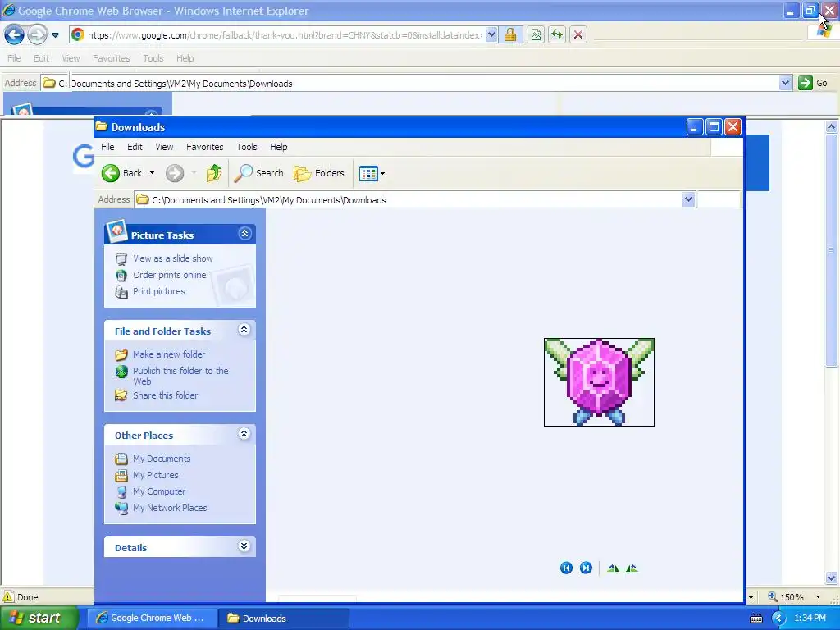Open the Favorites menu in Internet Explorer

[111, 58]
